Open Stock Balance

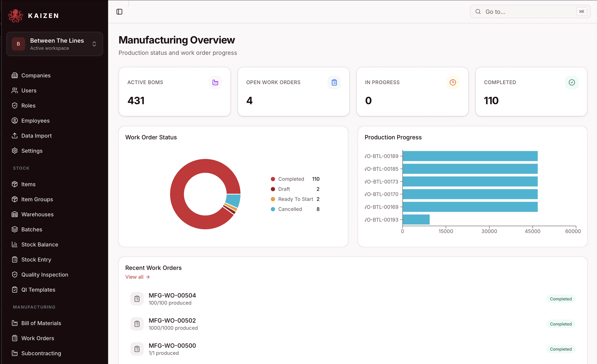point(39,244)
